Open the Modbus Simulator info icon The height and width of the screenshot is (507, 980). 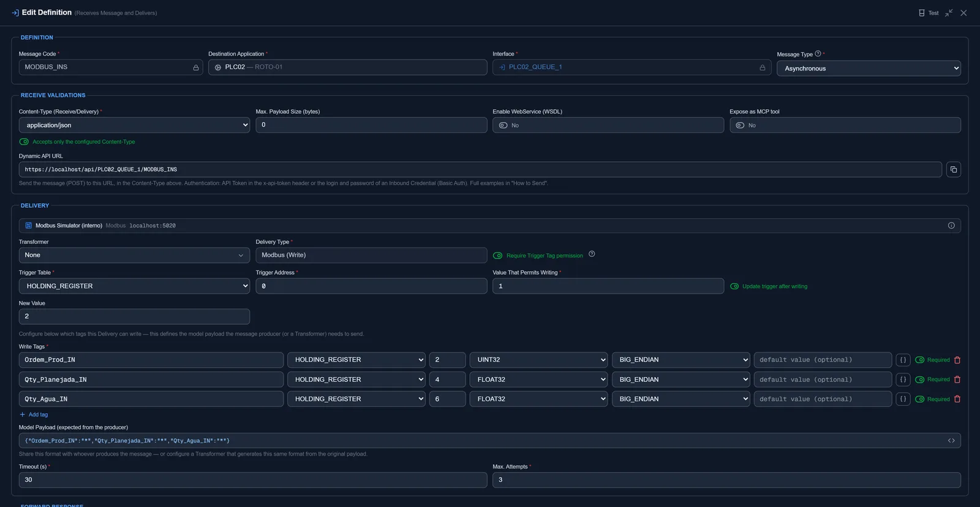coord(951,226)
